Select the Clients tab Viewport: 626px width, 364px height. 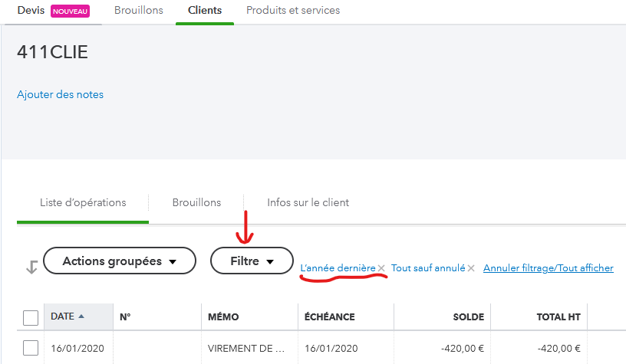[x=205, y=11]
